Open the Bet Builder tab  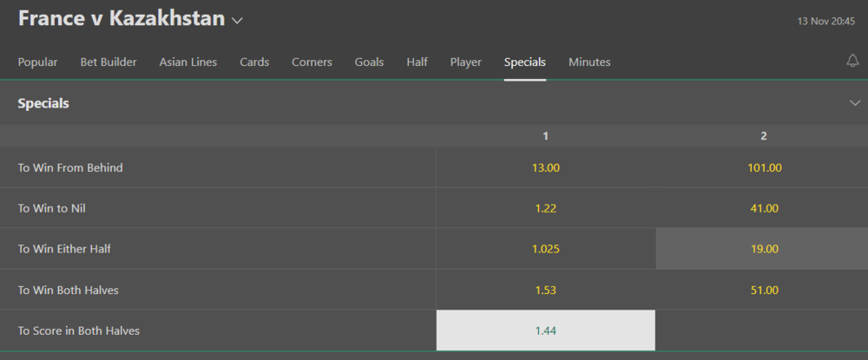(108, 62)
